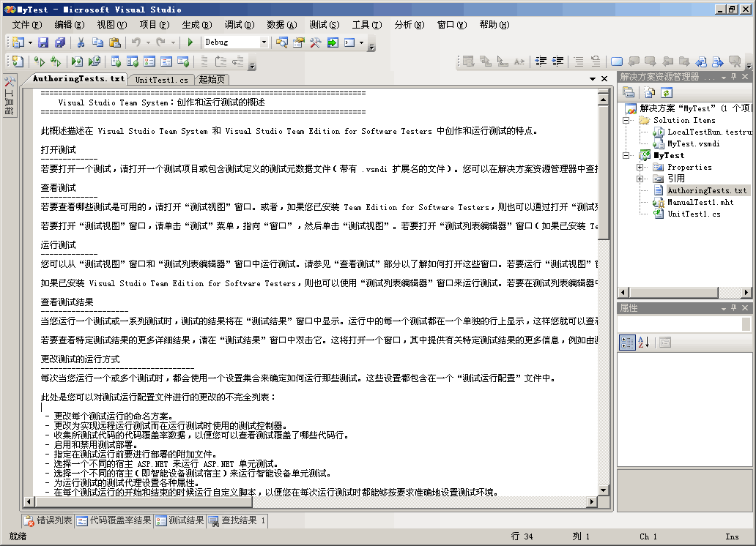The image size is (756, 546).
Task: Open the 测试结果 bottom panel tab
Action: (x=179, y=520)
